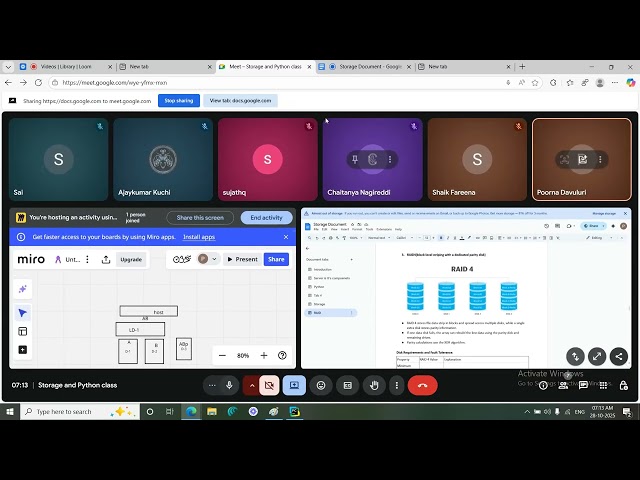Open File Explorer from taskbar
The height and width of the screenshot is (480, 640).
[212, 412]
